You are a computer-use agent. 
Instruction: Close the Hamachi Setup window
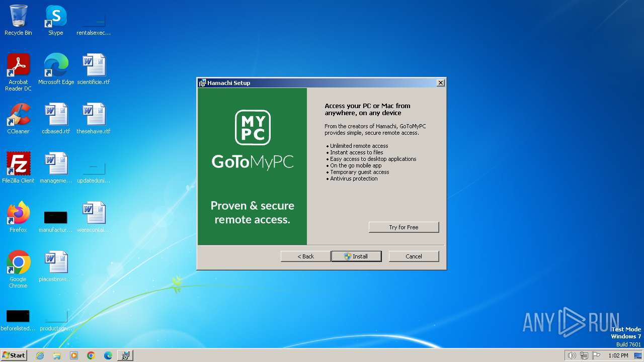point(441,83)
